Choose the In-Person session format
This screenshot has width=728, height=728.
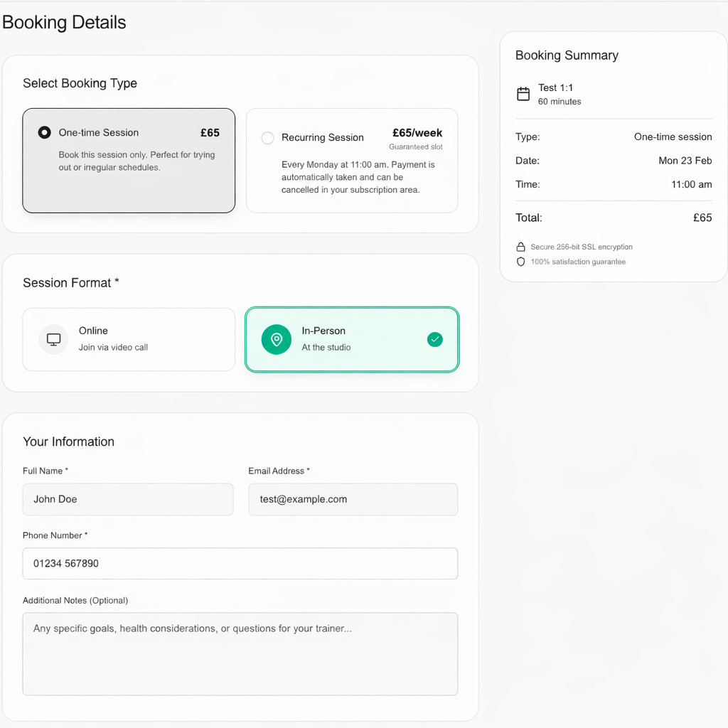pyautogui.click(x=352, y=339)
